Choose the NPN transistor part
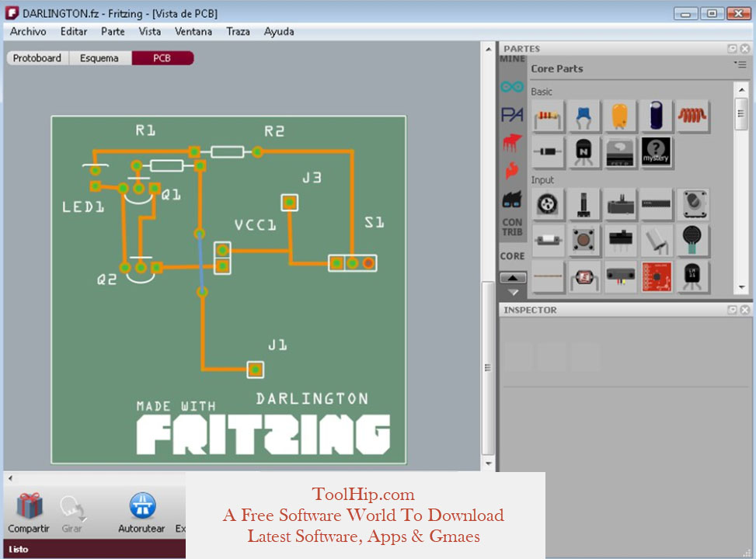 click(584, 152)
